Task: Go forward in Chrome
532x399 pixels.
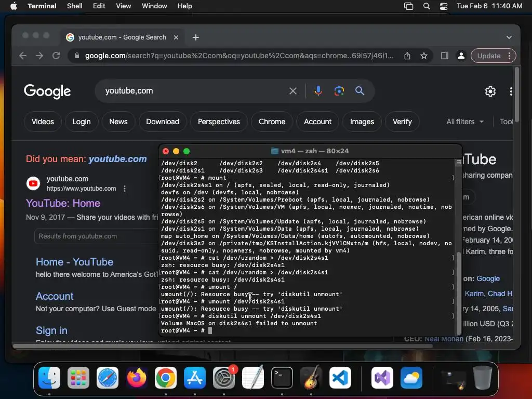Action: coord(39,56)
